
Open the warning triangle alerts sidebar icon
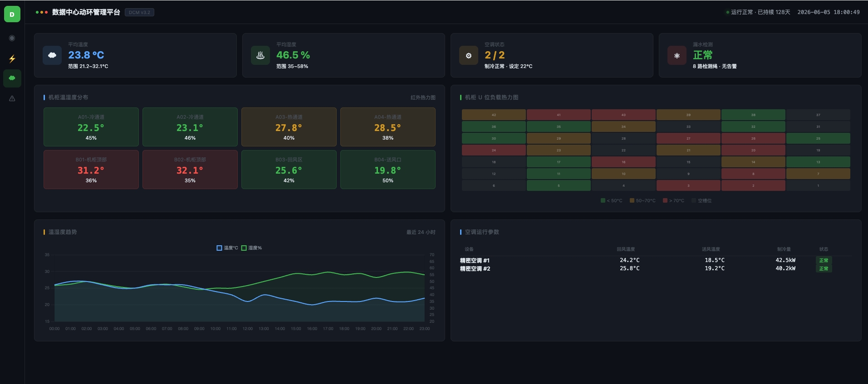tap(12, 98)
